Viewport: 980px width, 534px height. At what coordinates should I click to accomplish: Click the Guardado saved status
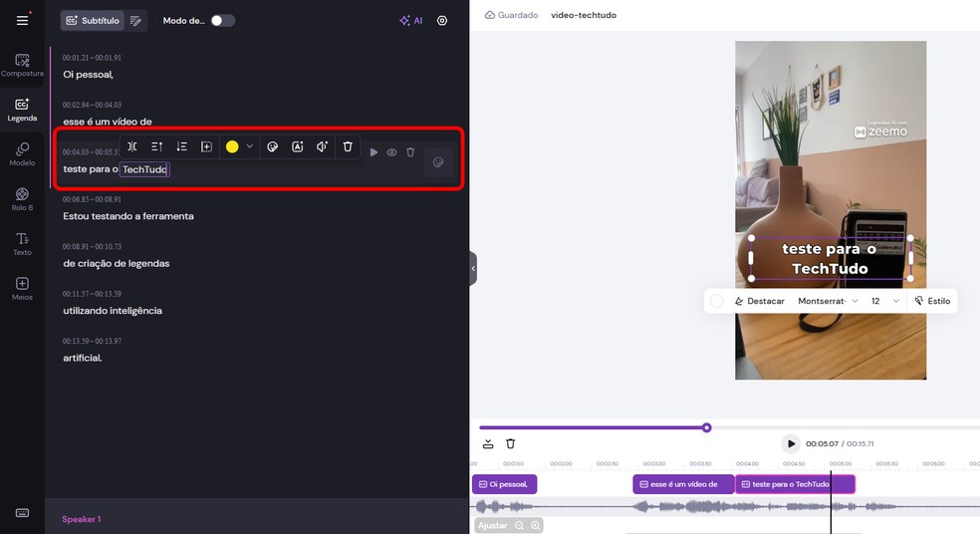click(x=511, y=15)
